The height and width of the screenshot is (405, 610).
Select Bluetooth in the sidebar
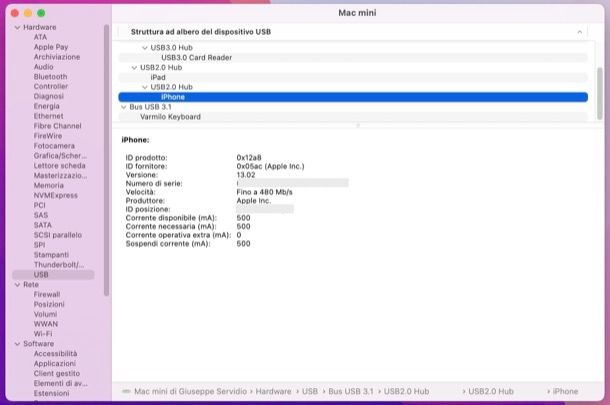click(50, 77)
